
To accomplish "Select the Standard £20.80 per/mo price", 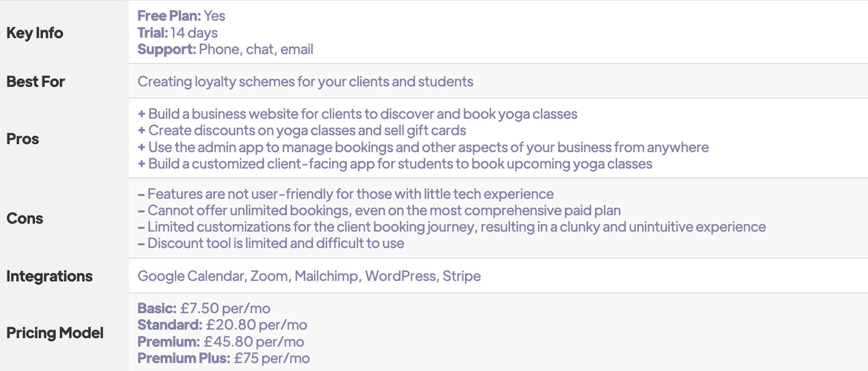I will (x=222, y=325).
